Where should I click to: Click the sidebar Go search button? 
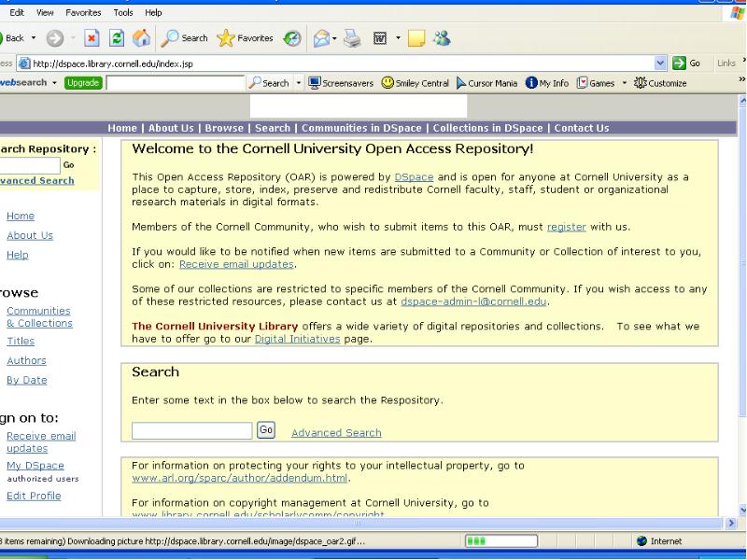pos(68,165)
